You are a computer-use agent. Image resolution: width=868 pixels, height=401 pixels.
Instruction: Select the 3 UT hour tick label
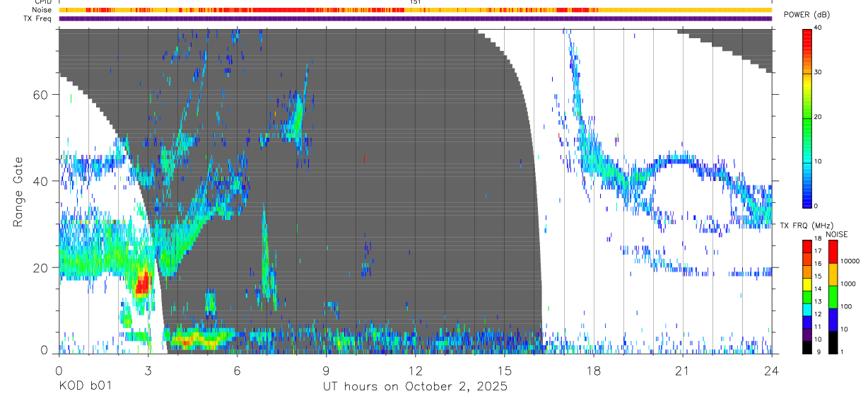tap(148, 371)
